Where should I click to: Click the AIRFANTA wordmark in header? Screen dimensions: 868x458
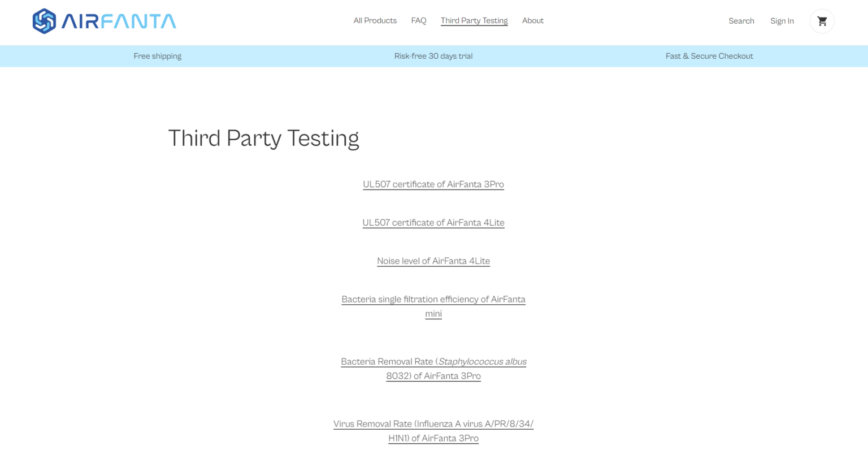[119, 21]
